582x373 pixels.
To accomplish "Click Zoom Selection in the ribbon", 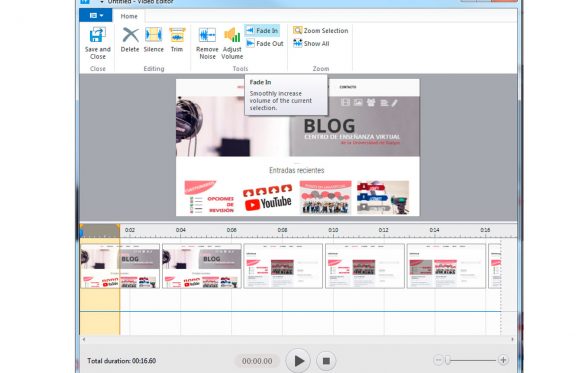I will coord(321,30).
